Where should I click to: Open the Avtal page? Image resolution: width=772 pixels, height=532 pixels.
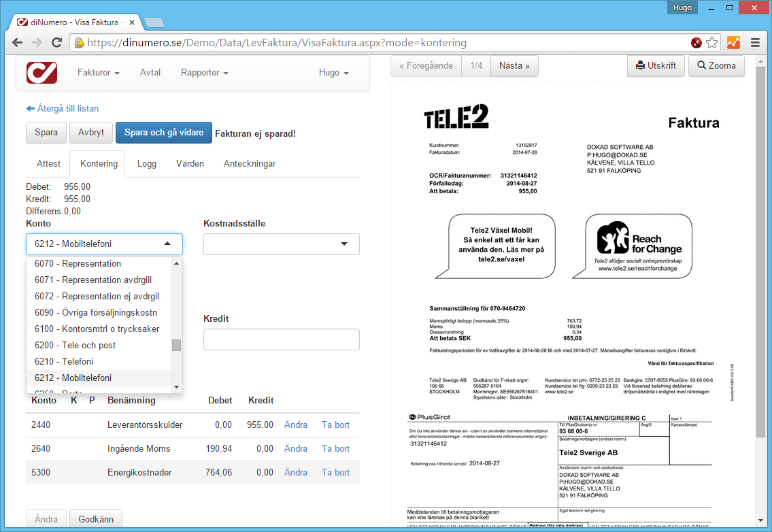coord(150,72)
